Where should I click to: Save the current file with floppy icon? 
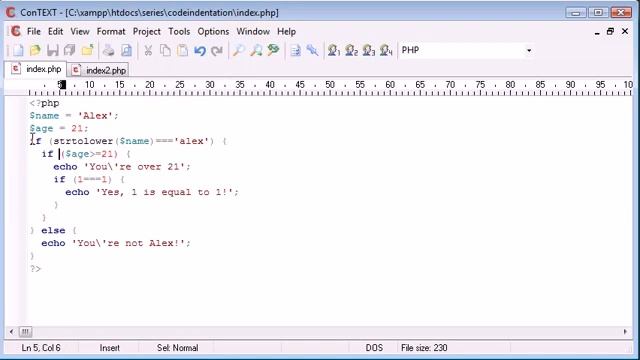click(x=52, y=50)
